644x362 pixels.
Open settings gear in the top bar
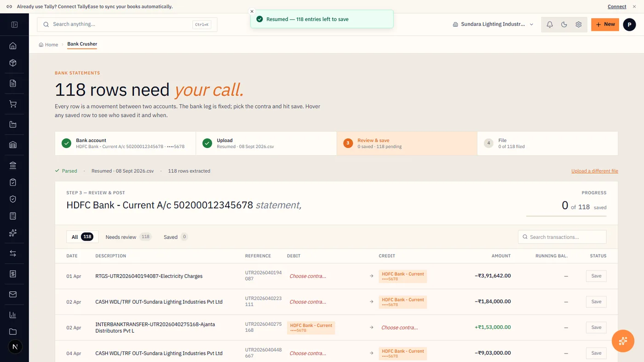pyautogui.click(x=579, y=24)
